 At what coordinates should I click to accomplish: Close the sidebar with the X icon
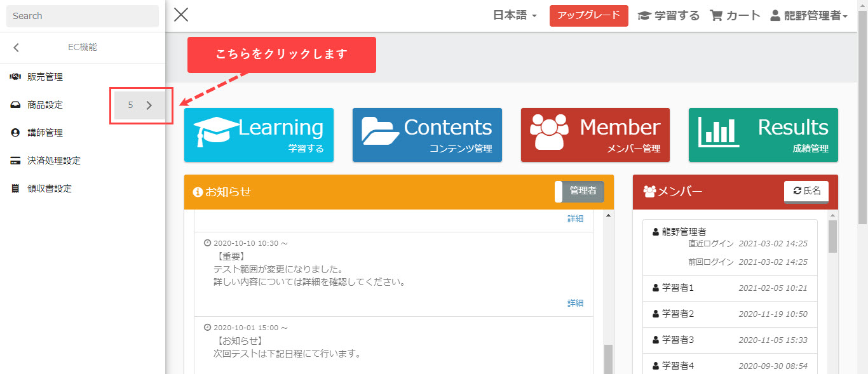coord(181,15)
